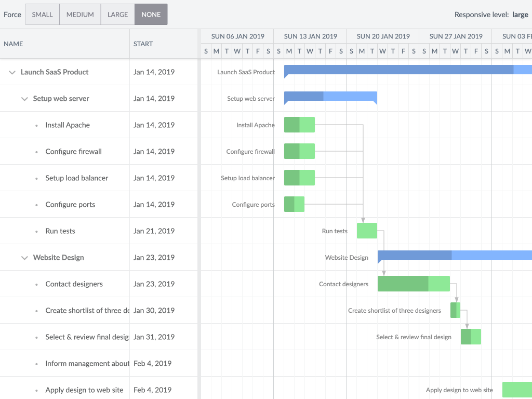This screenshot has width=532, height=399.
Task: Click the column splitter beside START column
Action: click(199, 214)
